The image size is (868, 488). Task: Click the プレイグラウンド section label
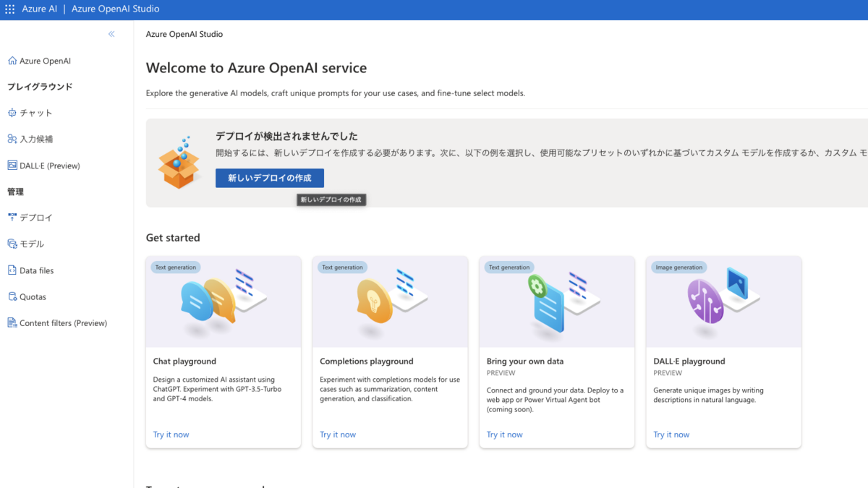[x=40, y=87]
